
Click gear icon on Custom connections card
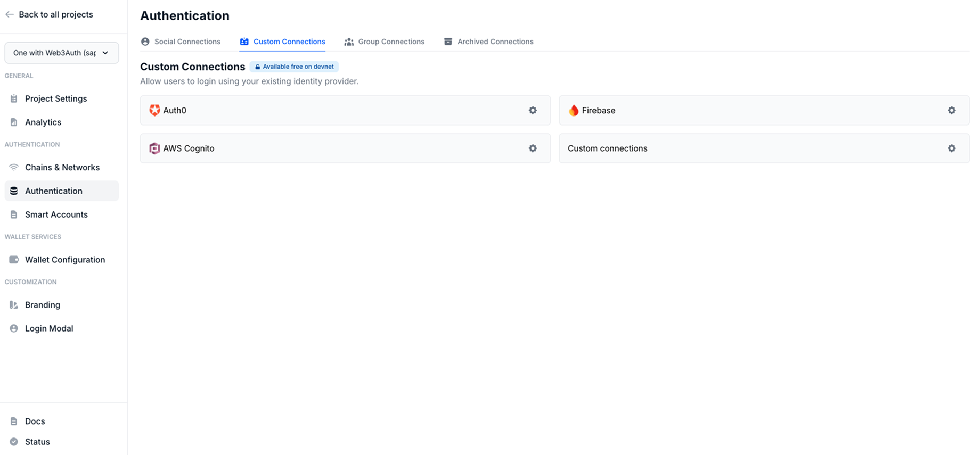[951, 148]
